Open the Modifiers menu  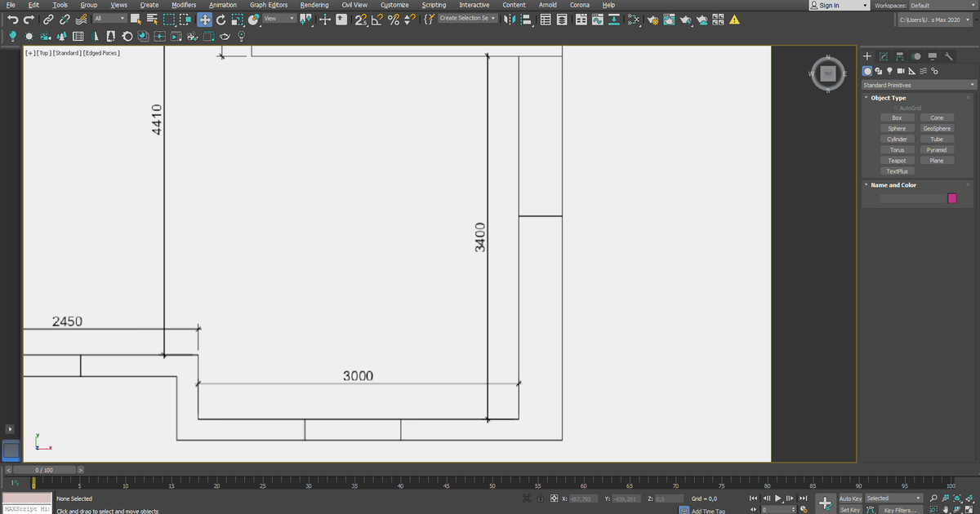(x=184, y=5)
